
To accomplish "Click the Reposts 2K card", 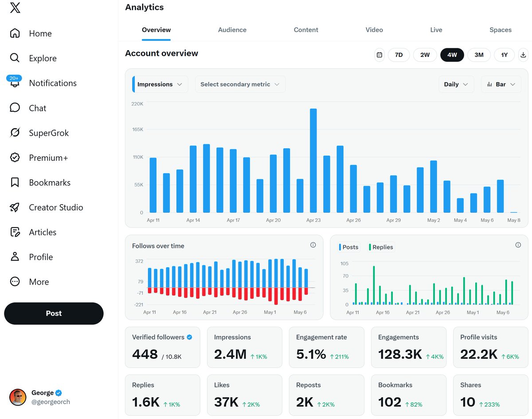I will click(x=327, y=395).
